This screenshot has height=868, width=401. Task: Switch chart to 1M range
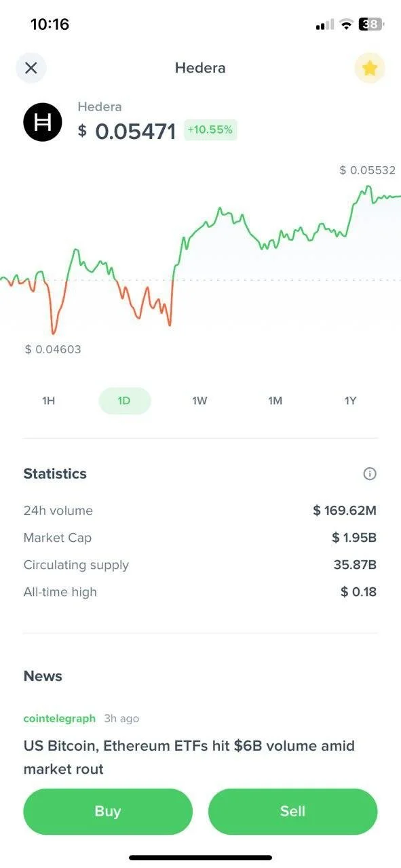[275, 401]
